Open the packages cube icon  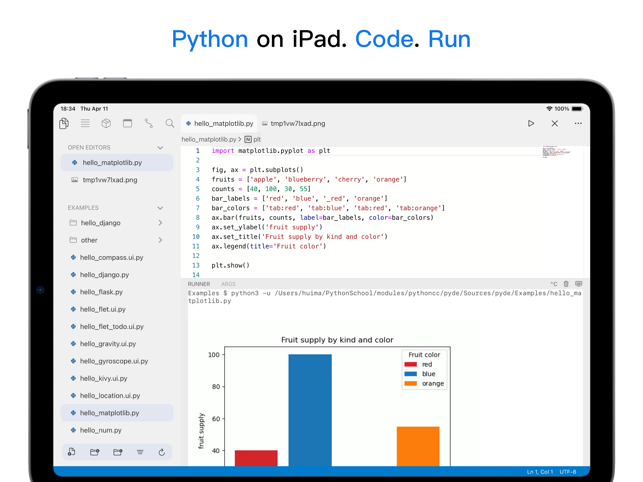coord(106,123)
